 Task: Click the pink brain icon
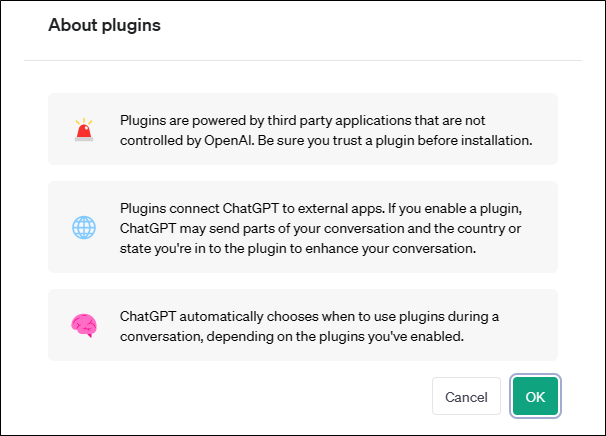point(84,325)
